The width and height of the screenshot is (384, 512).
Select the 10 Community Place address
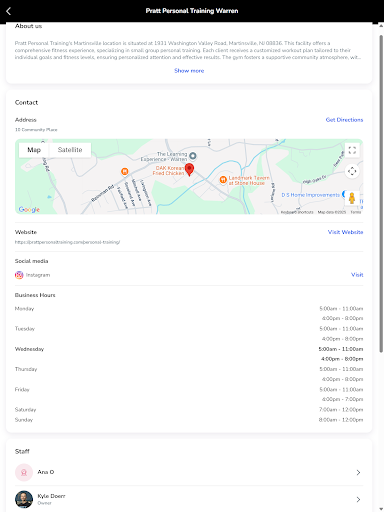(36, 130)
